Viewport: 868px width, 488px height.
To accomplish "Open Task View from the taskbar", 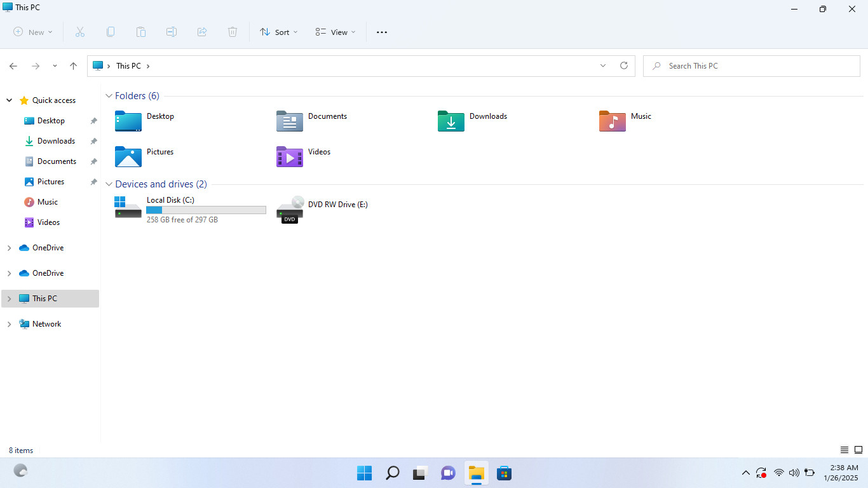I will point(420,473).
